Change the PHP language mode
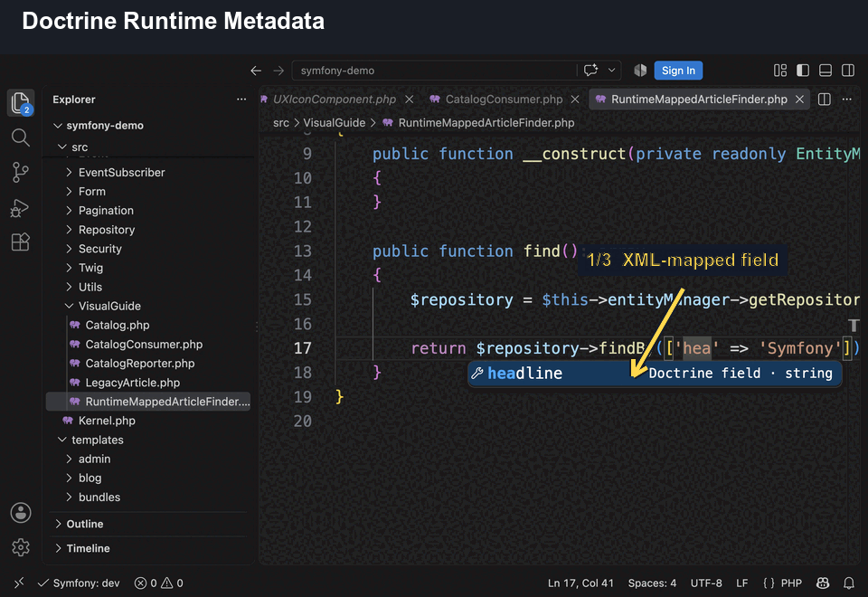This screenshot has height=597, width=868. coord(791,583)
